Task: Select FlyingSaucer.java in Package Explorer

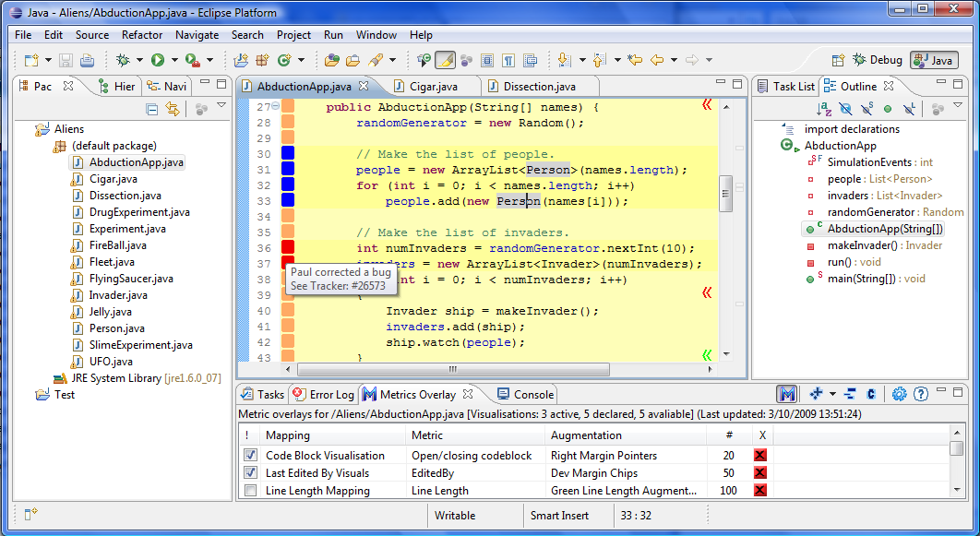Action: (x=131, y=279)
